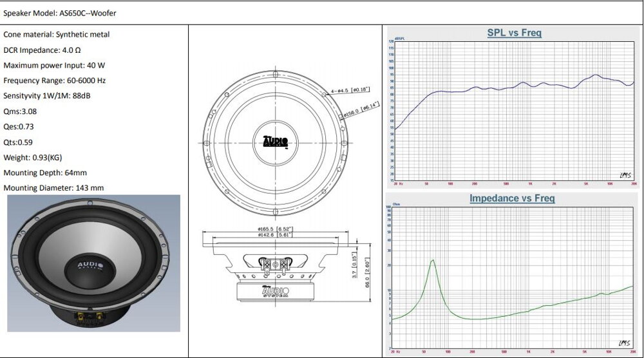Viewport: 644px width, 358px height.
Task: Click the 'Qes:0.73' value
Action: (19, 126)
